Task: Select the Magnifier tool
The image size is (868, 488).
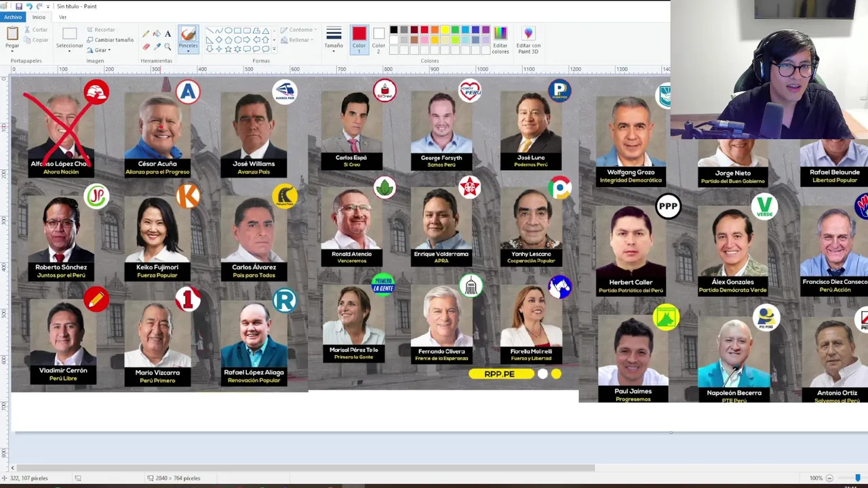Action: 167,47
